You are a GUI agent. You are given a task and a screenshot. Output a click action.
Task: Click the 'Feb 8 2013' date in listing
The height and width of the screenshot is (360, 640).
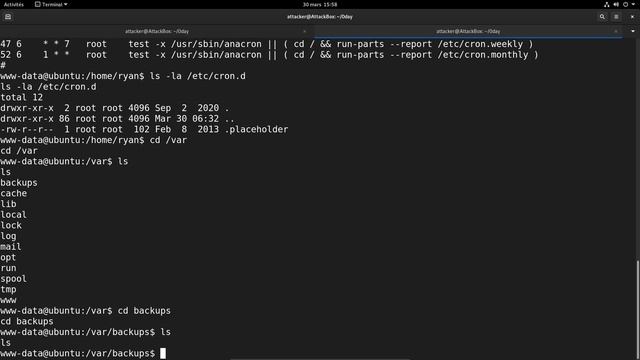(187, 129)
